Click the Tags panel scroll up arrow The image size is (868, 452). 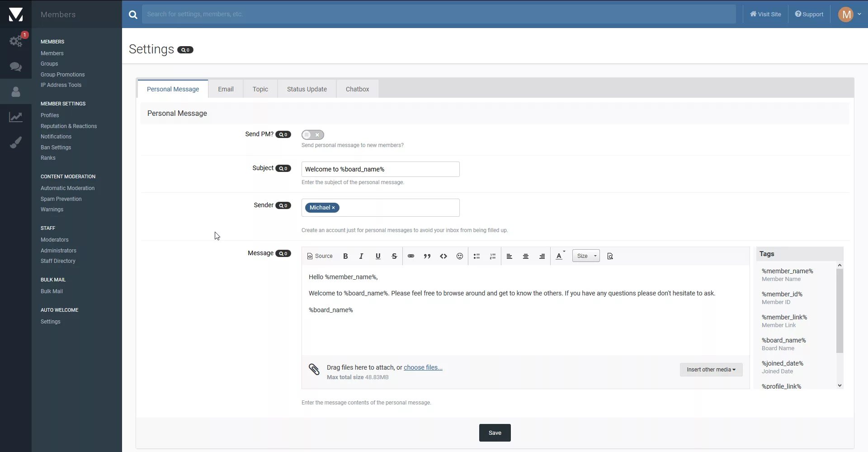click(840, 265)
